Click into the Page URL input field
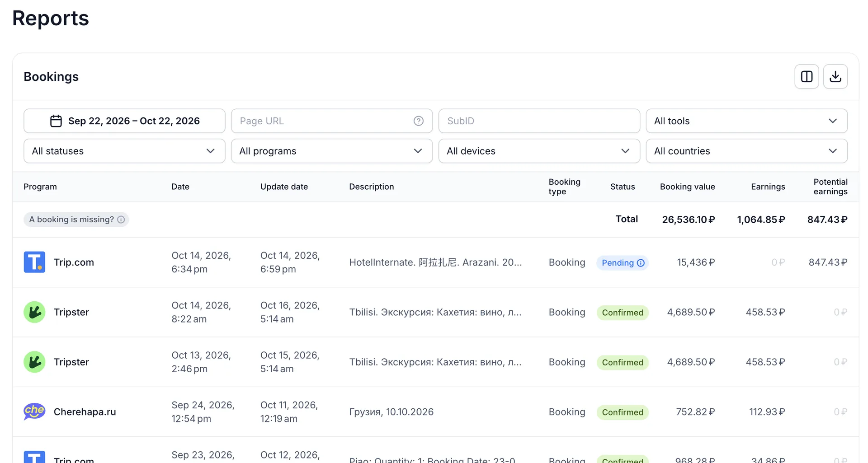Screen dimensions: 868x463 331,121
